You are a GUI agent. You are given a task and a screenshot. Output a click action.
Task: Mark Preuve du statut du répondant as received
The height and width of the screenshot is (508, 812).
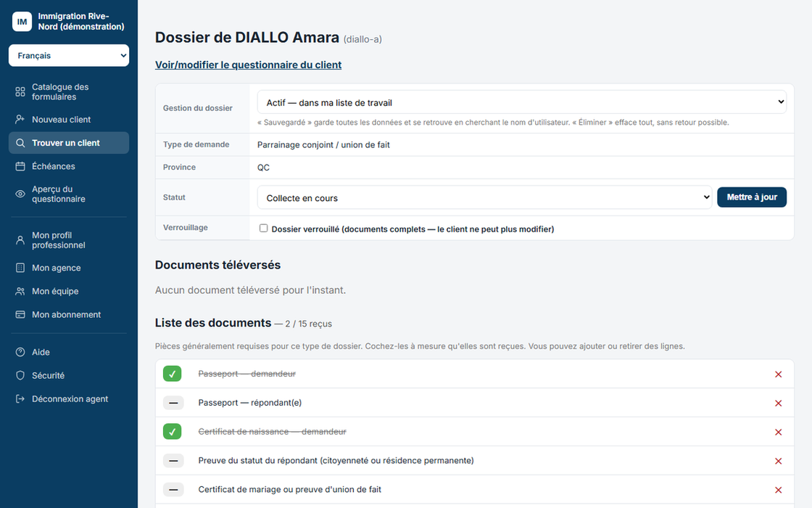173,461
